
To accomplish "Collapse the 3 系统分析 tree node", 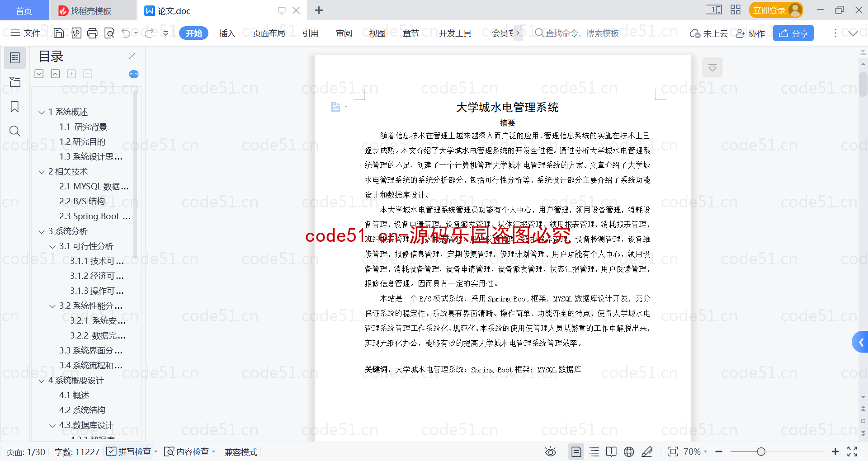I will [42, 231].
